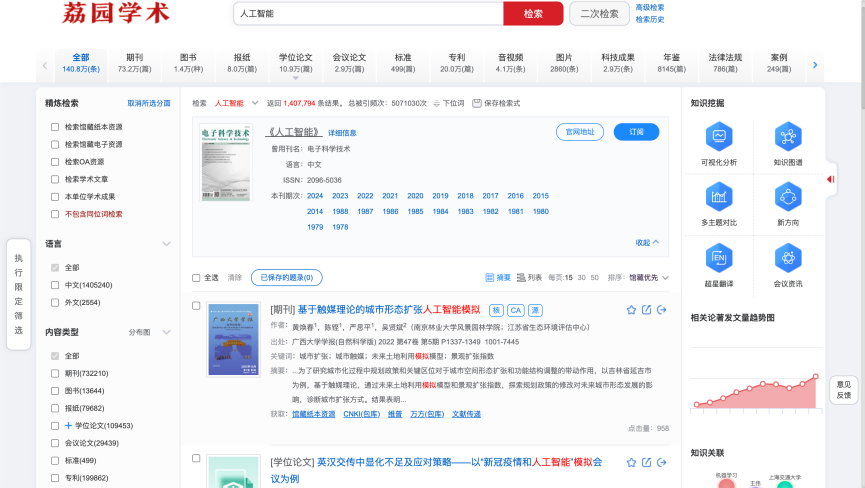Open the 会议资讯 icon
The image size is (865, 488).
(x=788, y=258)
